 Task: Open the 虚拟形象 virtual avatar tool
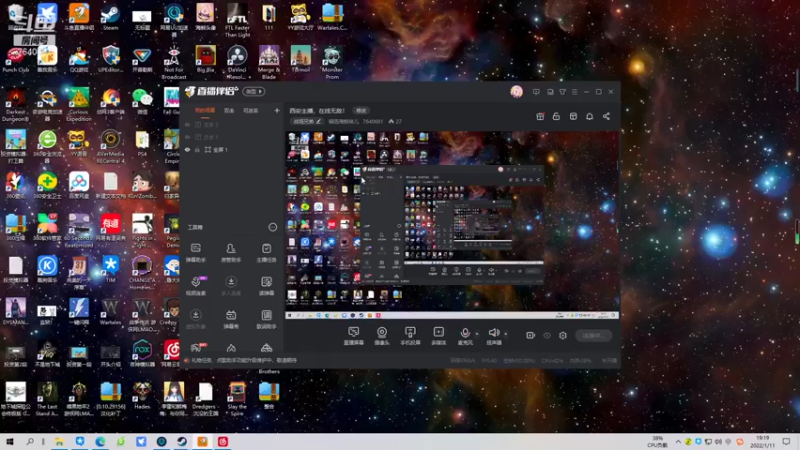pyautogui.click(x=196, y=319)
